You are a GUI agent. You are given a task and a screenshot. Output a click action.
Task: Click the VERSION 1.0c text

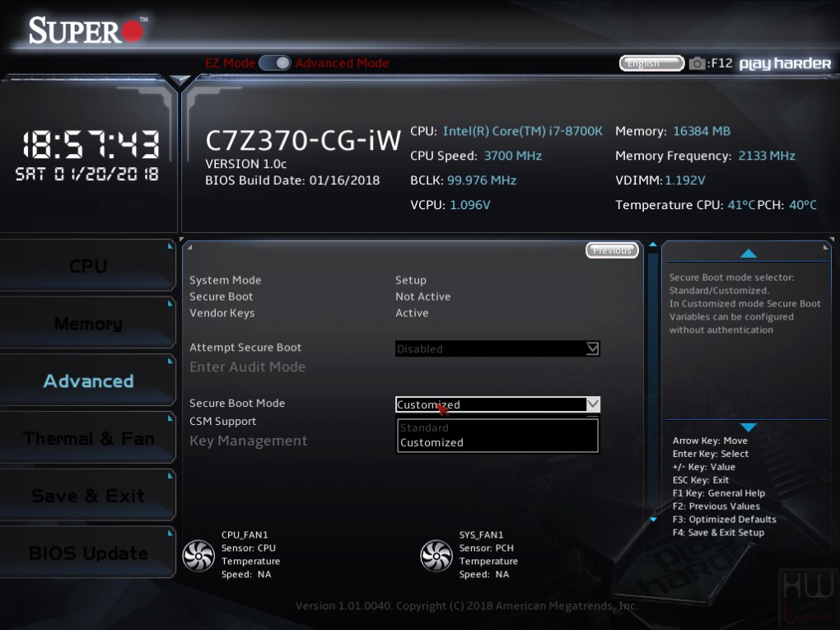(246, 164)
